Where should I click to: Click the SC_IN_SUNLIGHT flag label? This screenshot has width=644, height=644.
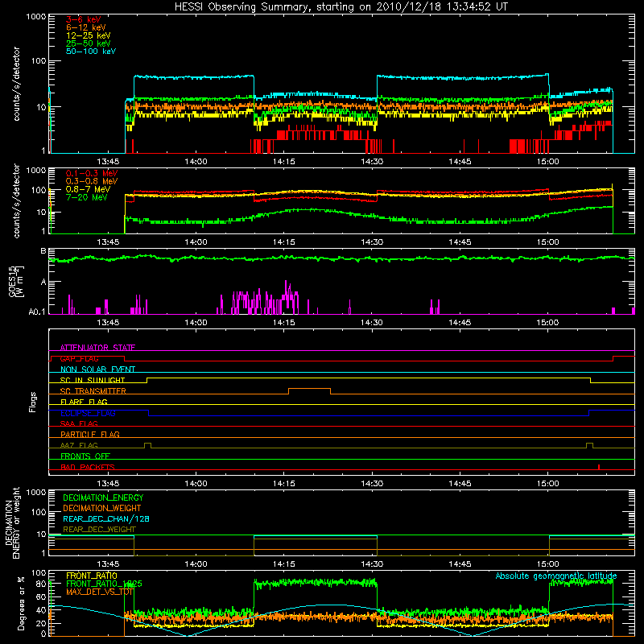pyautogui.click(x=93, y=380)
